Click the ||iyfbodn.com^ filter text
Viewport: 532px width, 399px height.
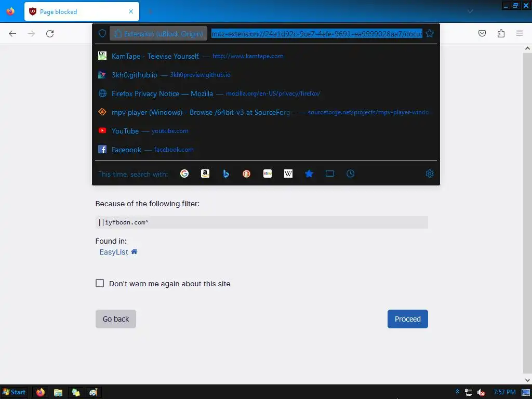coord(124,222)
